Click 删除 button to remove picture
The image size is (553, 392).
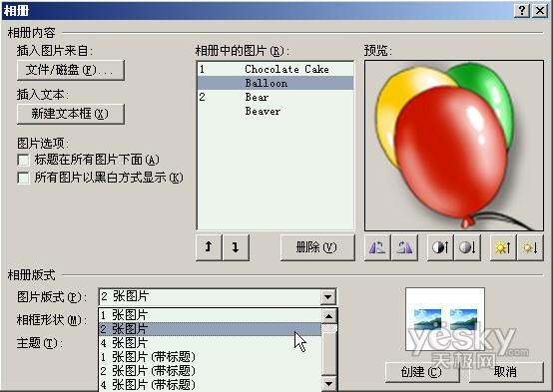point(317,247)
